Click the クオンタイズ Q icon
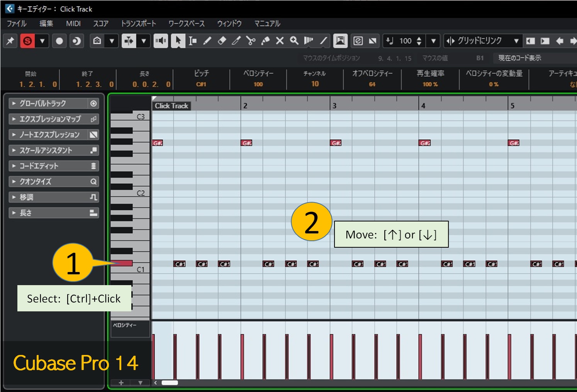The image size is (577, 392). [x=93, y=181]
